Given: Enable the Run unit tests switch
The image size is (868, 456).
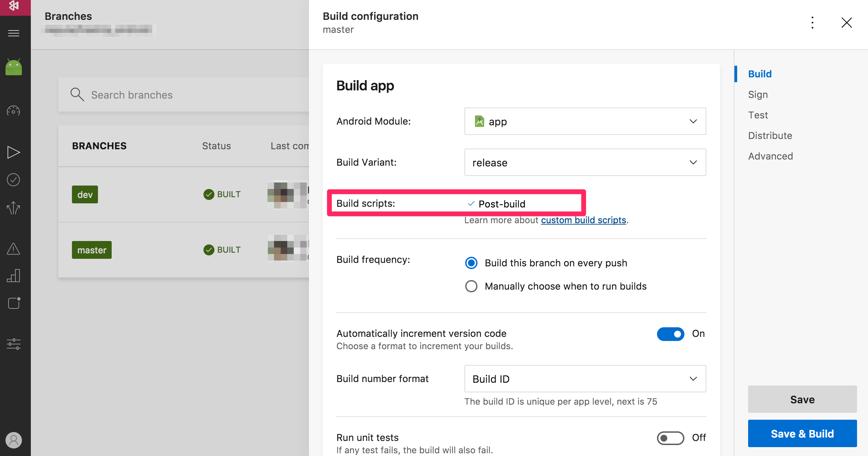Looking at the screenshot, I should [670, 438].
